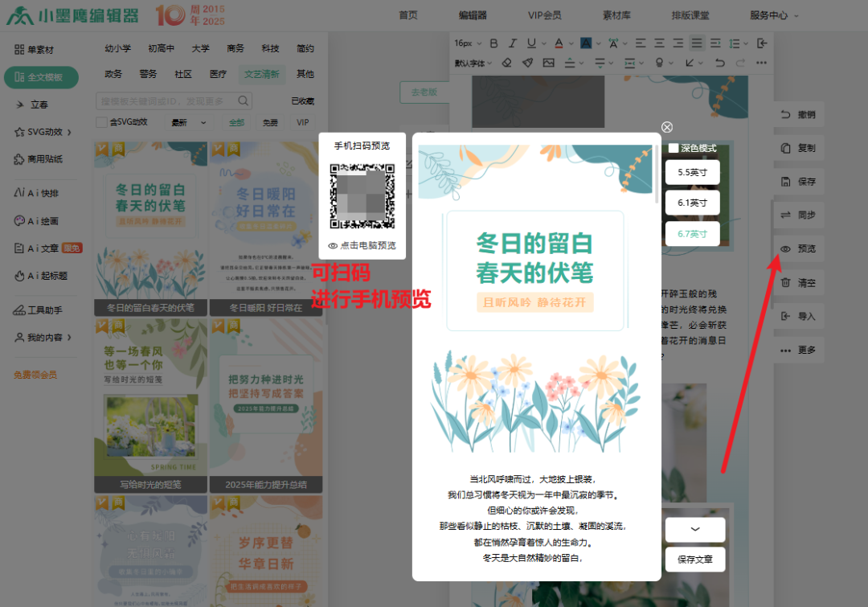Click the insert image icon
This screenshot has height=607, width=868.
click(549, 63)
